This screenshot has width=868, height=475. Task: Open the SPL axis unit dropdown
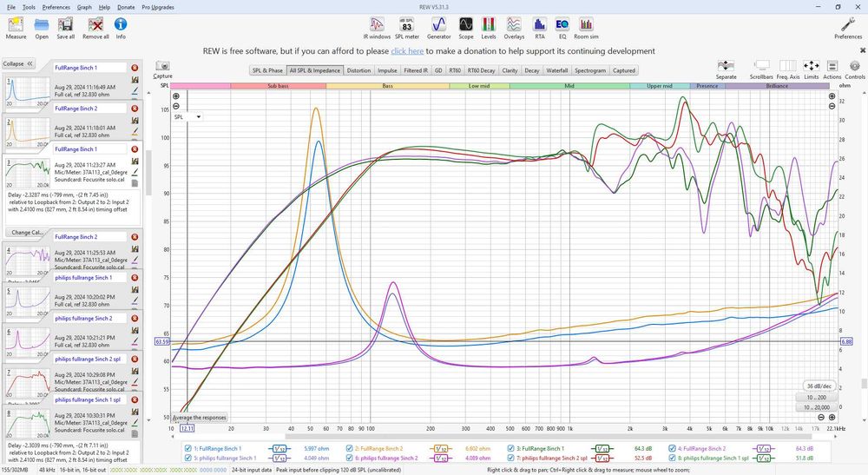[x=187, y=117]
